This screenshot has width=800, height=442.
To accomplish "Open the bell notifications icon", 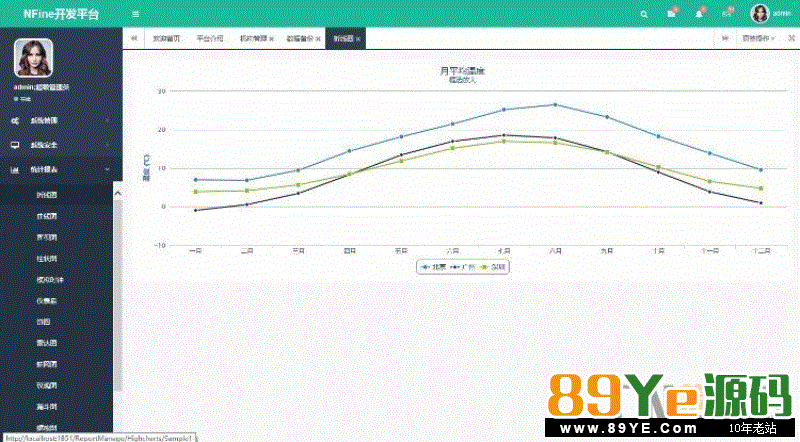I will tap(698, 14).
